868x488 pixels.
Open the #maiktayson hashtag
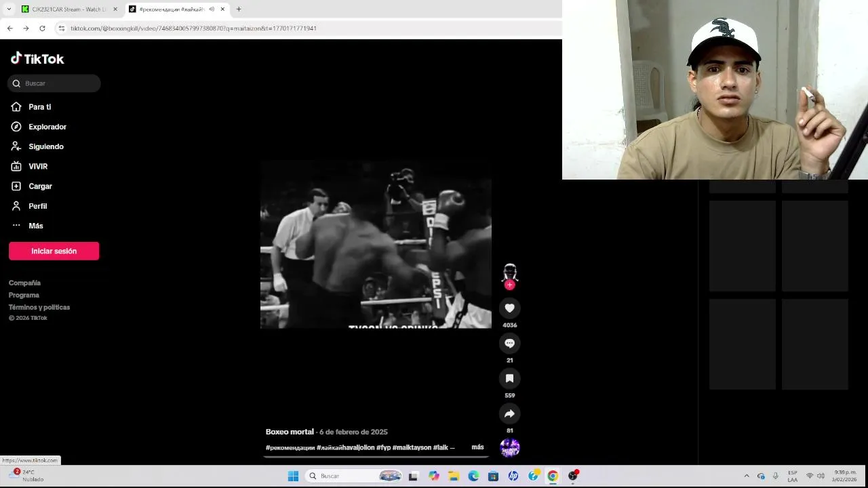point(412,448)
